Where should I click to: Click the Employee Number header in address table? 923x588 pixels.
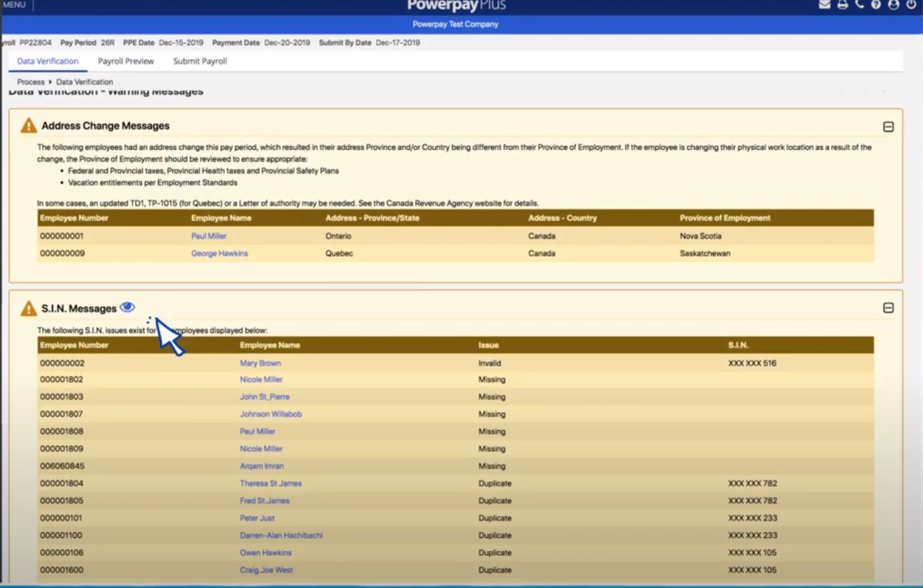point(74,218)
